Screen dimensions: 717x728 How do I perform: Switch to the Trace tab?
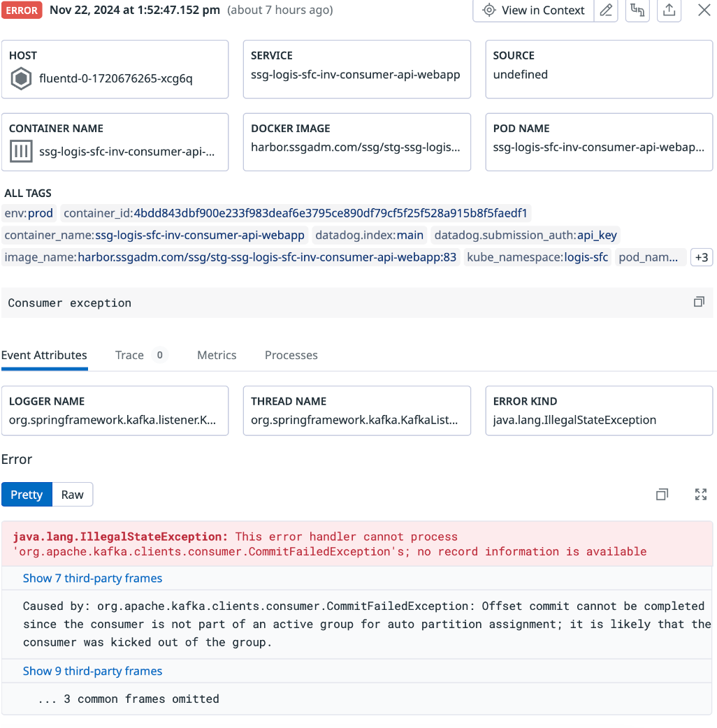click(140, 355)
